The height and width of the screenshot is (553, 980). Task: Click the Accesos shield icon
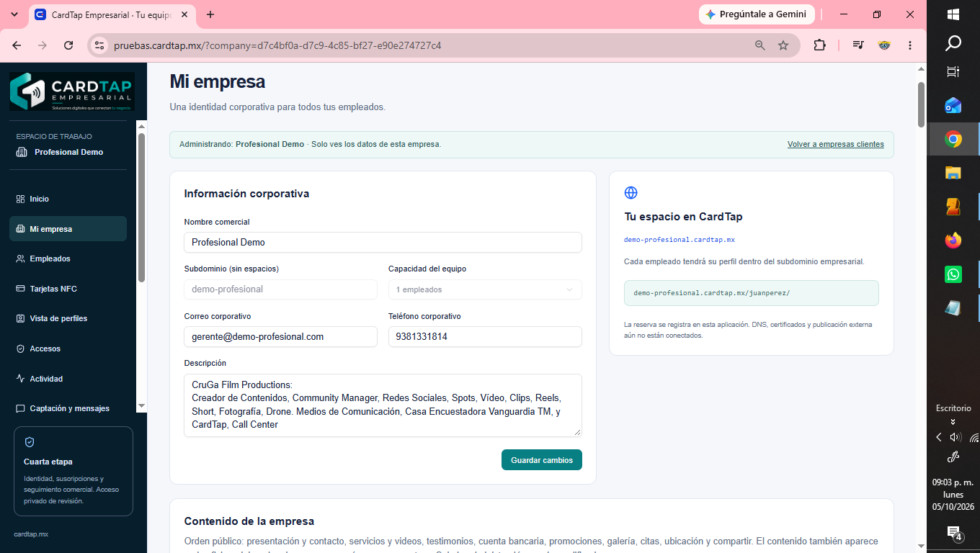[20, 349]
